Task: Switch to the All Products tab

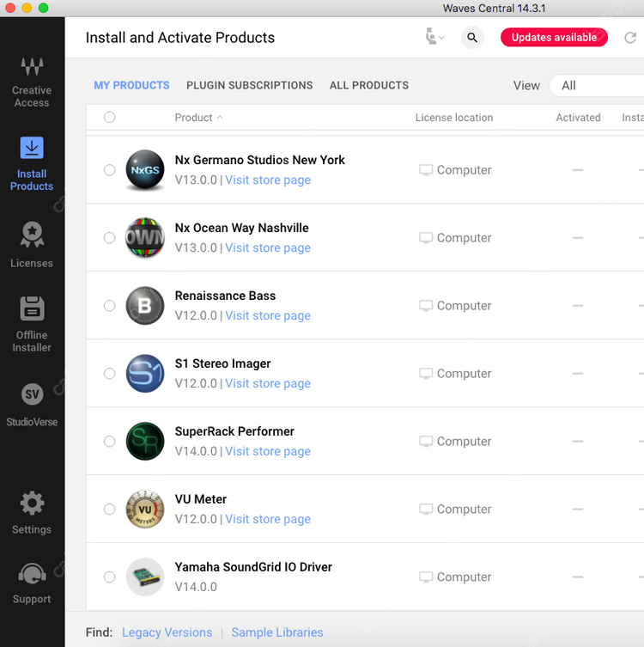Action: pos(368,86)
